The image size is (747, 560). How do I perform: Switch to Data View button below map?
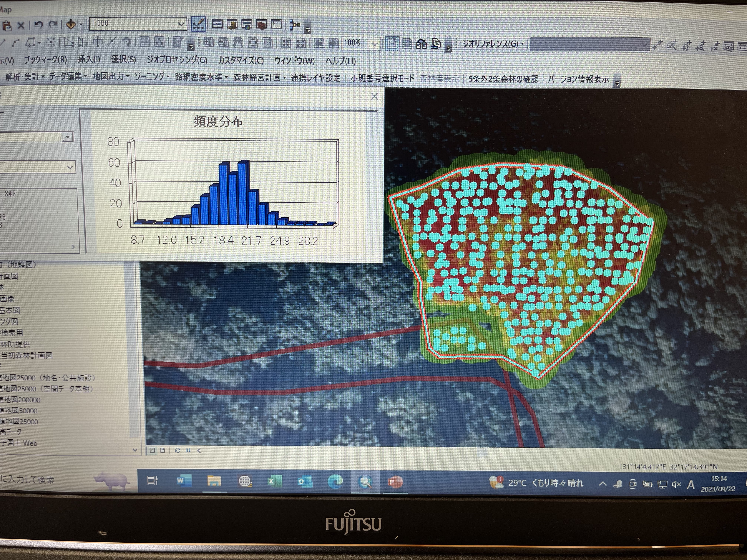point(152,450)
